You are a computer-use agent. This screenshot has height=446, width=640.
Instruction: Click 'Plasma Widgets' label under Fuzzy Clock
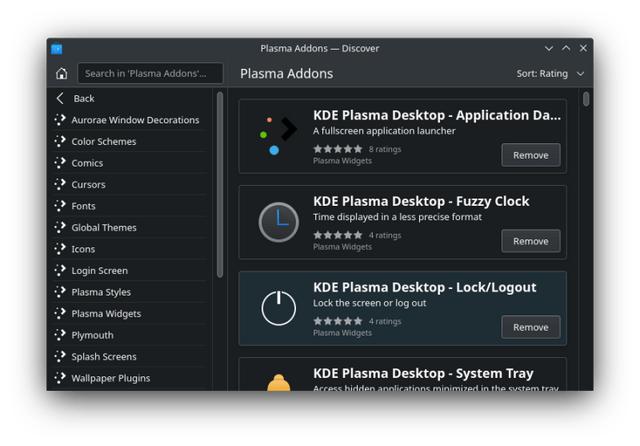[342, 247]
